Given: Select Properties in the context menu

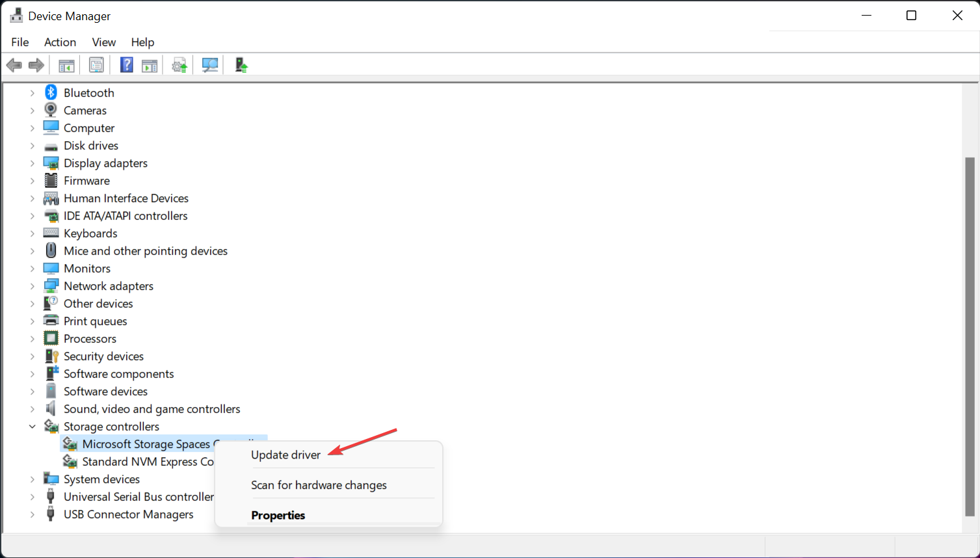Looking at the screenshot, I should (x=278, y=514).
